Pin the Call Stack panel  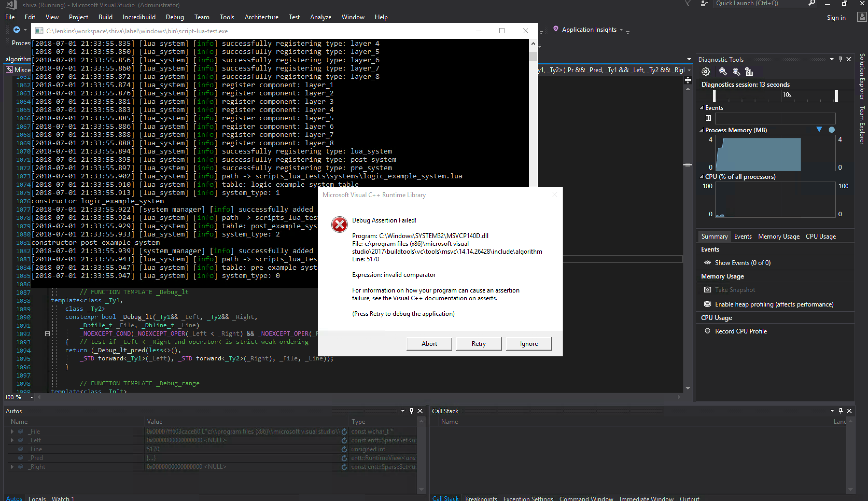tap(841, 411)
